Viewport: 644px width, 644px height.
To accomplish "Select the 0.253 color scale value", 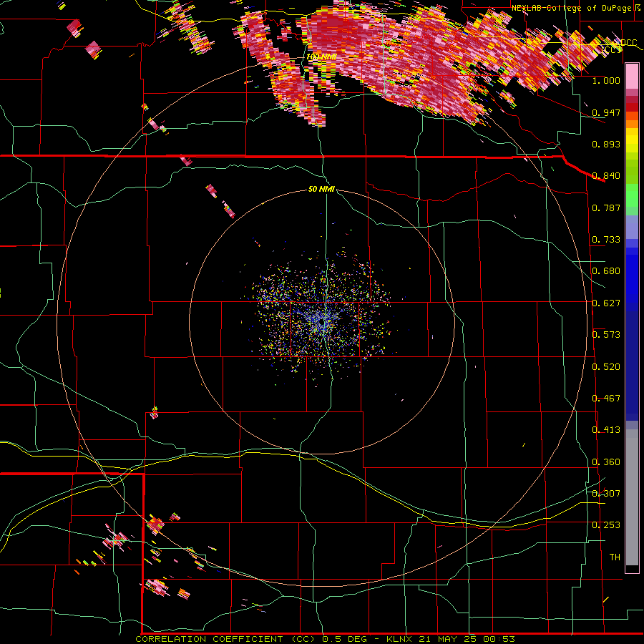I will (606, 525).
